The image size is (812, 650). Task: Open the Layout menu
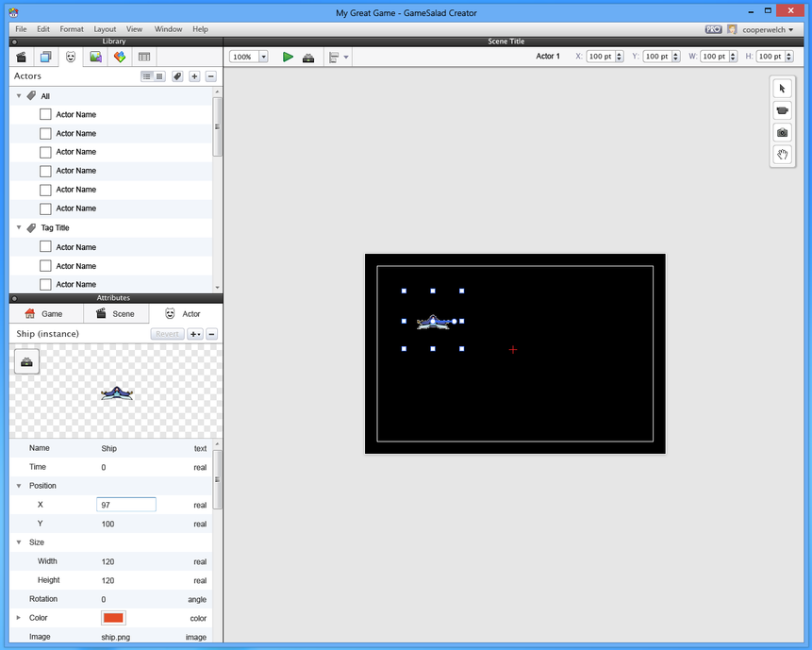105,29
